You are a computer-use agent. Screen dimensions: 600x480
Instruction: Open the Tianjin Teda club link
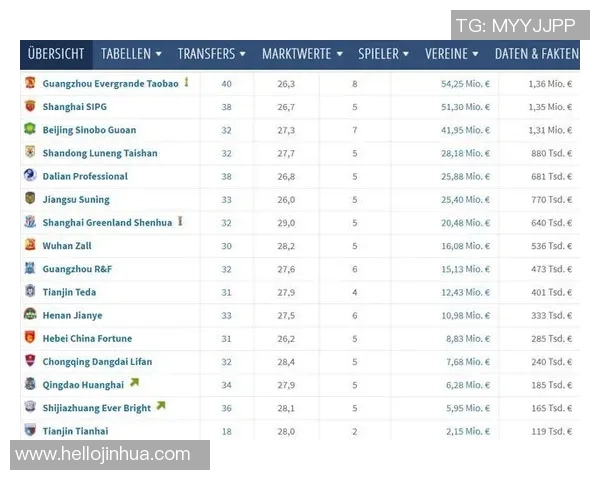[69, 292]
